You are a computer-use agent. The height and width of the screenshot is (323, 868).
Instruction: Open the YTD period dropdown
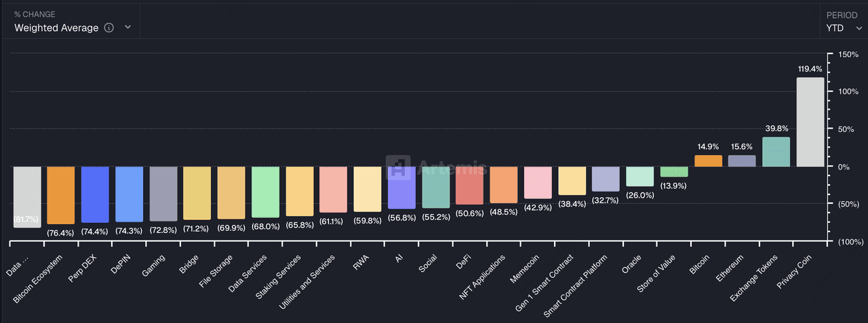pos(843,28)
